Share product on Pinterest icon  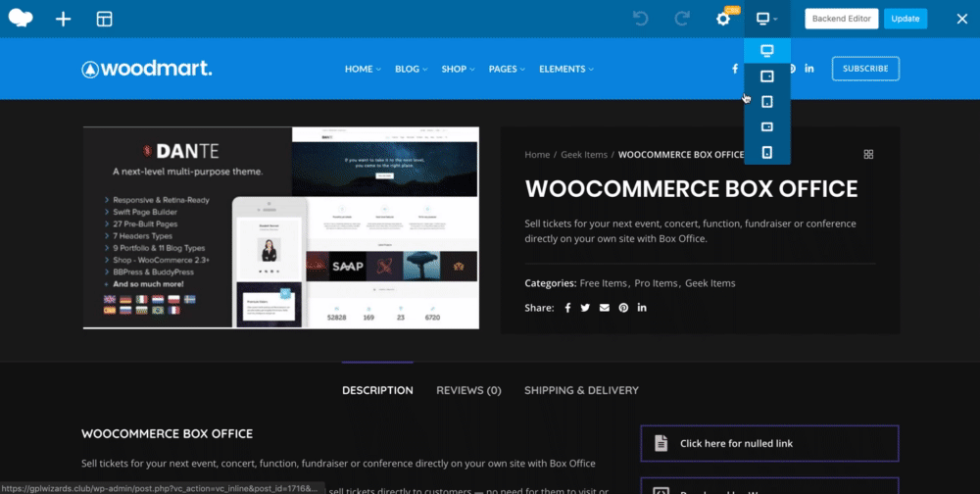click(623, 308)
